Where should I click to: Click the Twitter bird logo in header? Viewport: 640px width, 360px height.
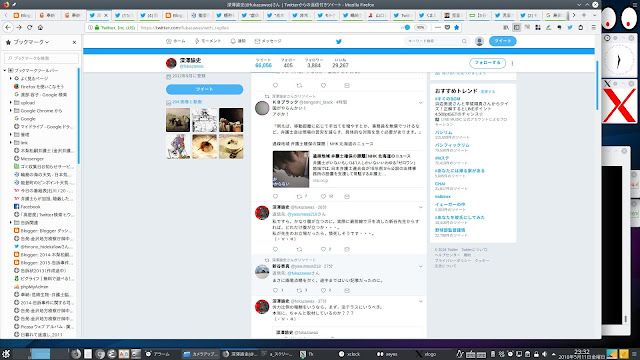[338, 41]
